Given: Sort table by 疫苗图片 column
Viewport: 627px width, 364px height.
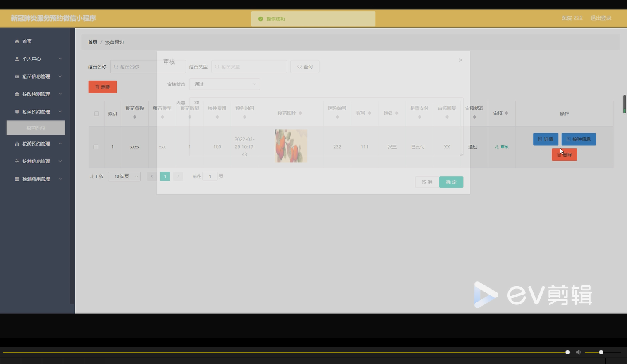Looking at the screenshot, I should point(300,113).
